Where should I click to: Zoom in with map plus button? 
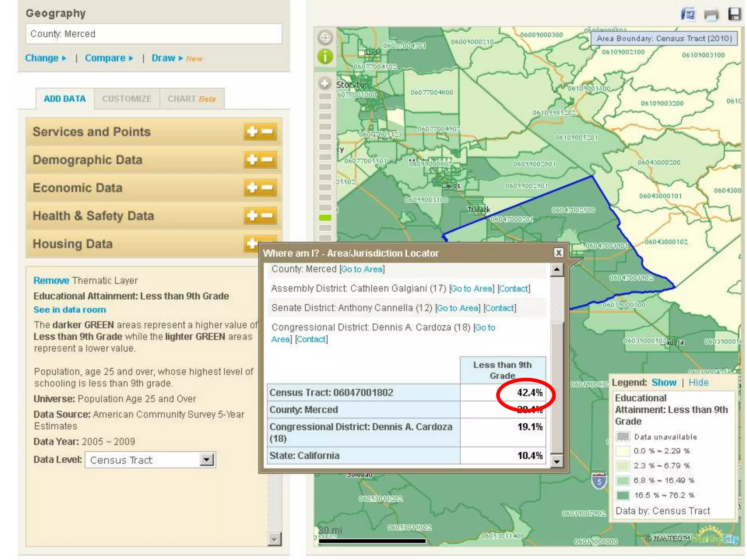[325, 83]
